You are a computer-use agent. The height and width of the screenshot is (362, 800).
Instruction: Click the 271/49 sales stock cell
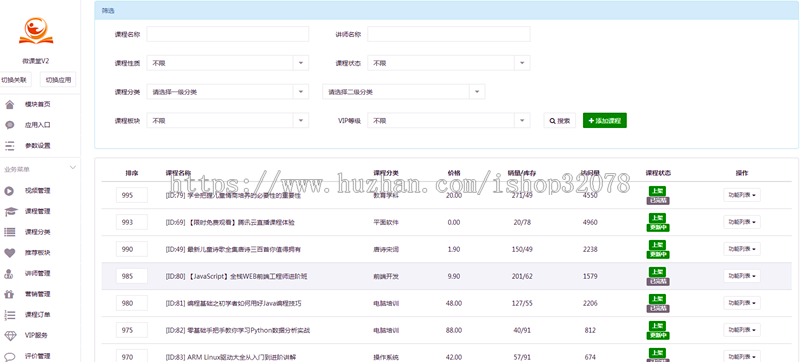point(522,196)
